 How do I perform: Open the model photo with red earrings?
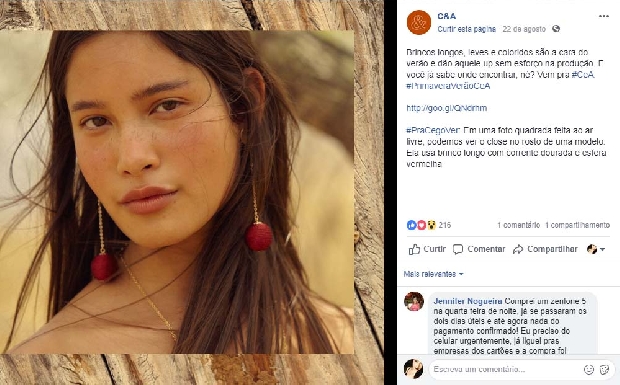pyautogui.click(x=177, y=192)
